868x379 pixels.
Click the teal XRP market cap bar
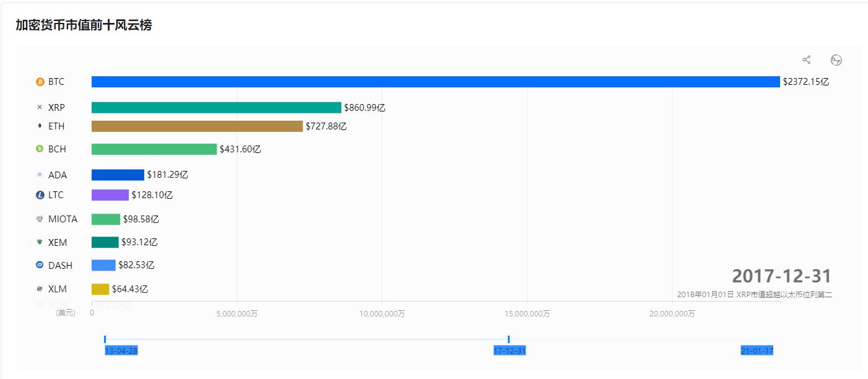pos(216,108)
